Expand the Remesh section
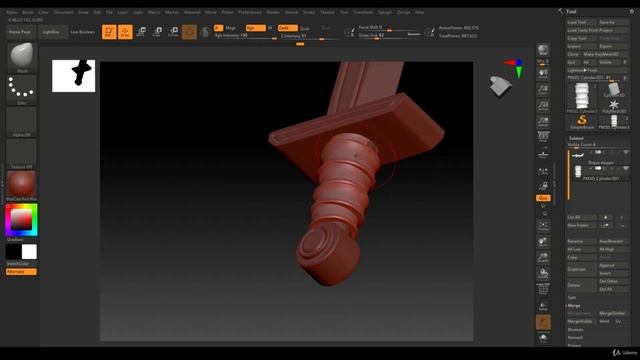 (x=575, y=338)
